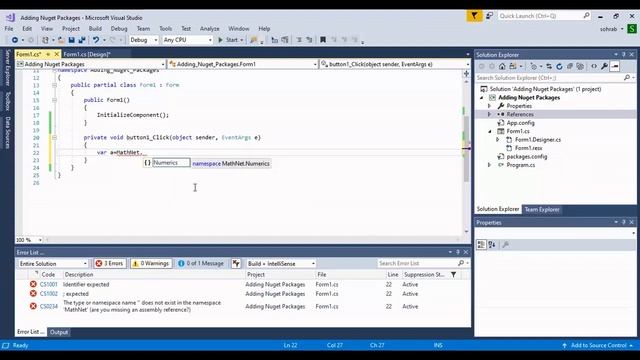Click the Home icon in Solution Explorer

pyautogui.click(x=502, y=66)
